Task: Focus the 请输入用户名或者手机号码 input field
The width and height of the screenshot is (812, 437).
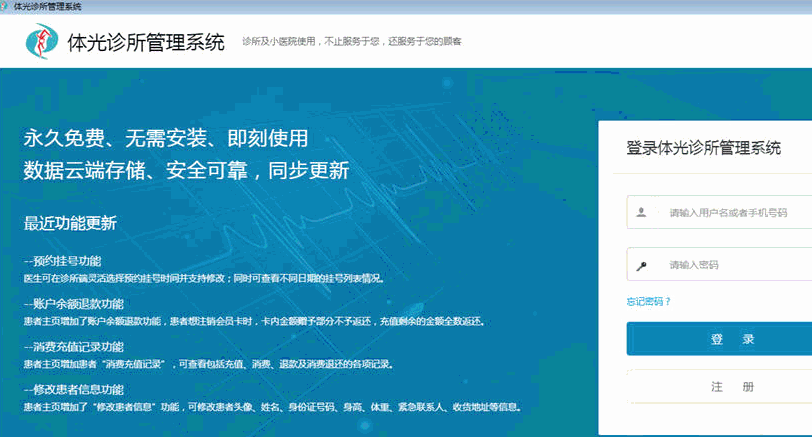Action: point(719,212)
